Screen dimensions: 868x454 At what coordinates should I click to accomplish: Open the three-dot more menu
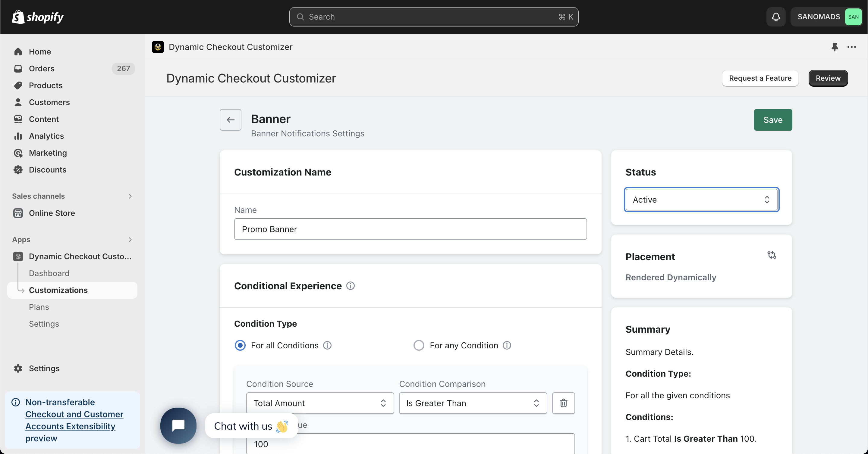(x=851, y=47)
